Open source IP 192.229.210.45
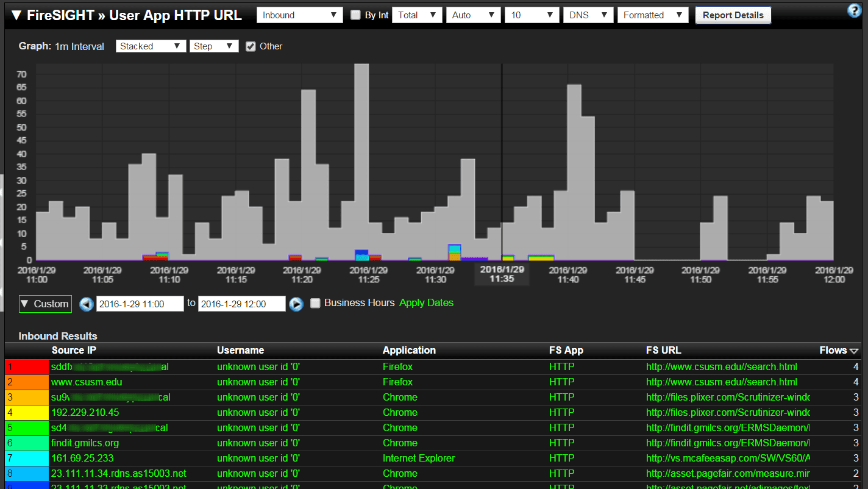The height and width of the screenshot is (489, 868). 85,413
